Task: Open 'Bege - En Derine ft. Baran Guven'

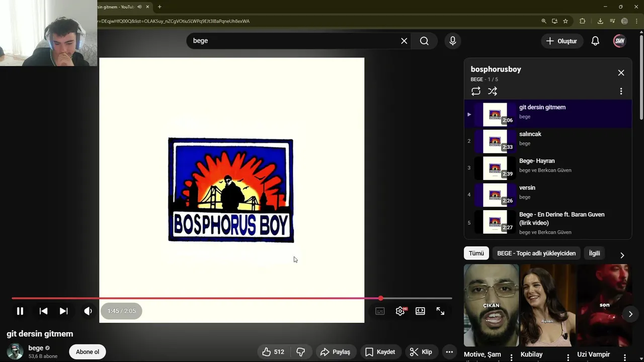Action: (548, 223)
